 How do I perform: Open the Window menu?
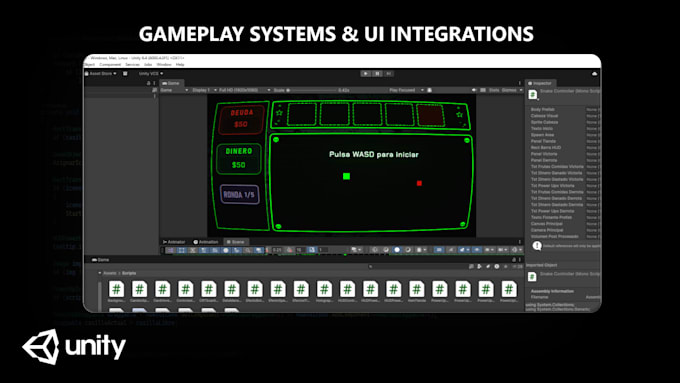click(x=164, y=65)
